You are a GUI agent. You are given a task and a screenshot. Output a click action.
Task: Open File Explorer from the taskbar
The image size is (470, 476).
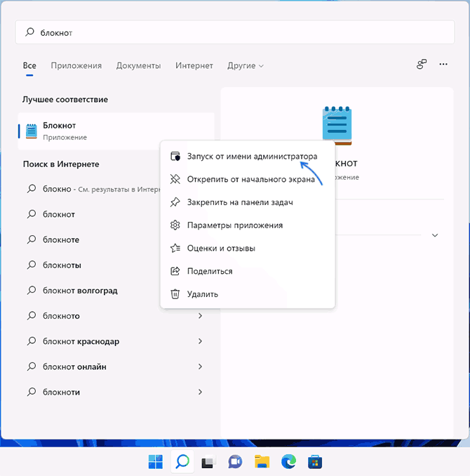click(262, 461)
